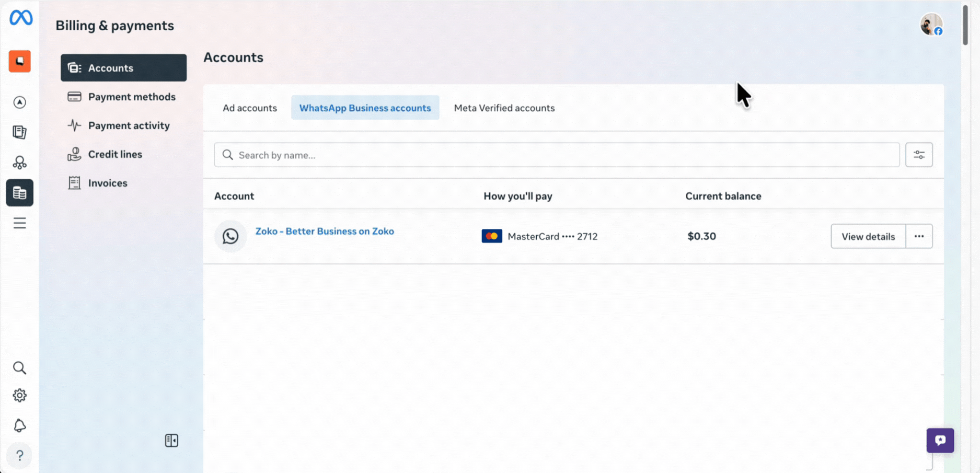Image resolution: width=980 pixels, height=473 pixels.
Task: Switch to Meta Verified accounts tab
Action: click(504, 108)
